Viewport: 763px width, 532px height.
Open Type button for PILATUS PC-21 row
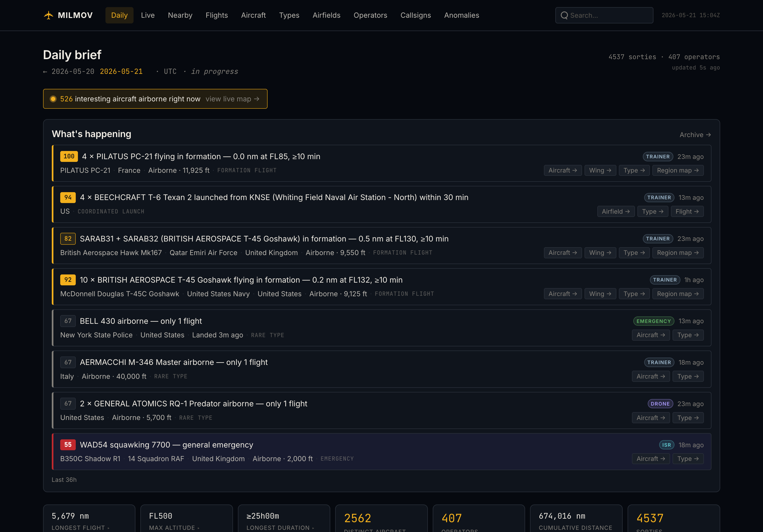tap(634, 170)
